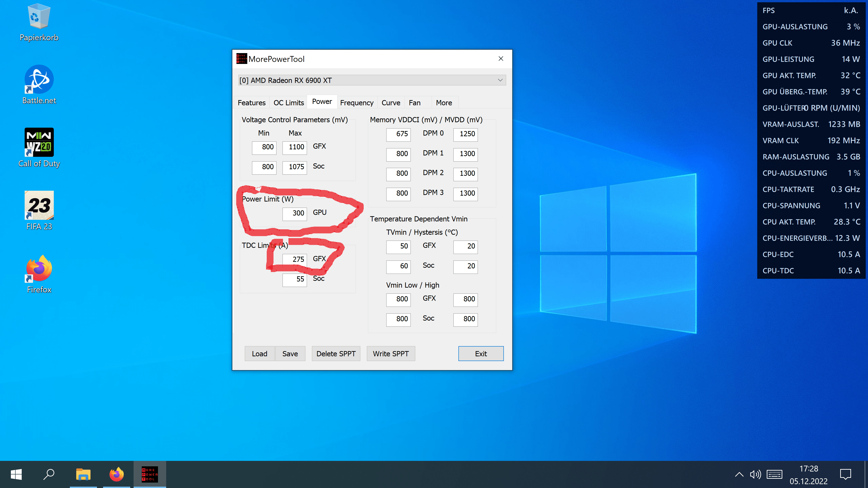Open the volume speaker icon
868x488 pixels.
coord(755,474)
